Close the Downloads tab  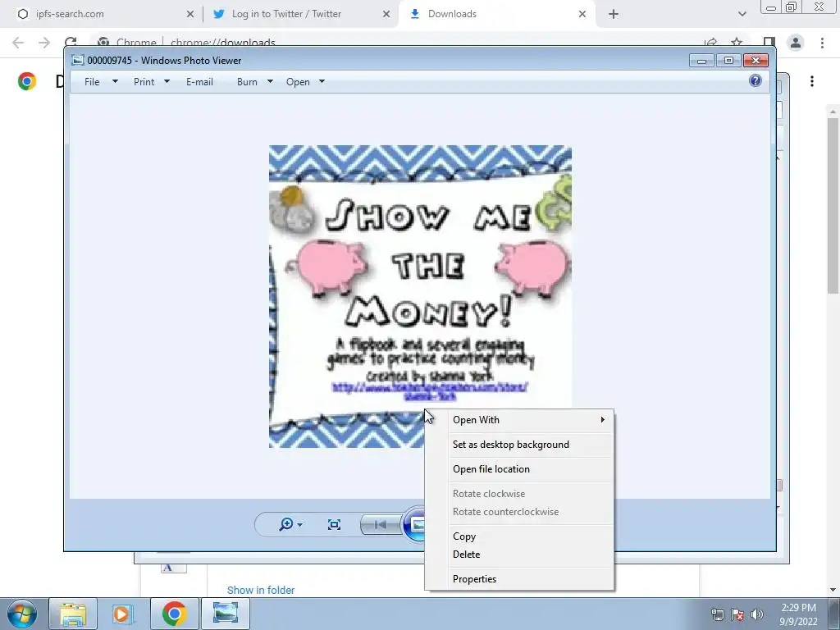pyautogui.click(x=582, y=15)
